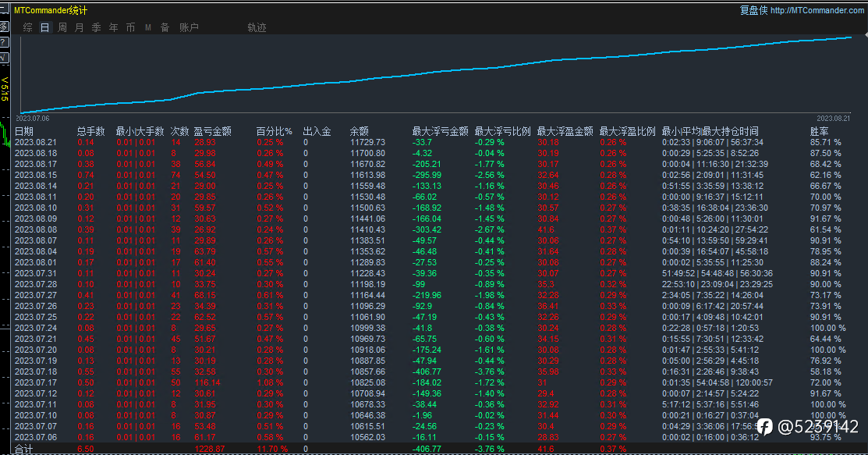The height and width of the screenshot is (455, 868).
Task: Switch to the 年 yearly tab
Action: point(114,27)
